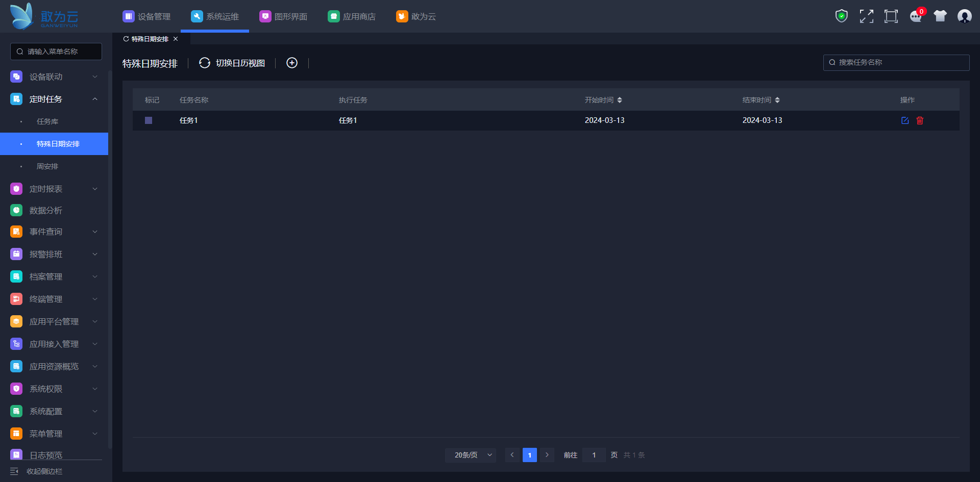
Task: Open the 设备管理 top menu
Action: 146,16
